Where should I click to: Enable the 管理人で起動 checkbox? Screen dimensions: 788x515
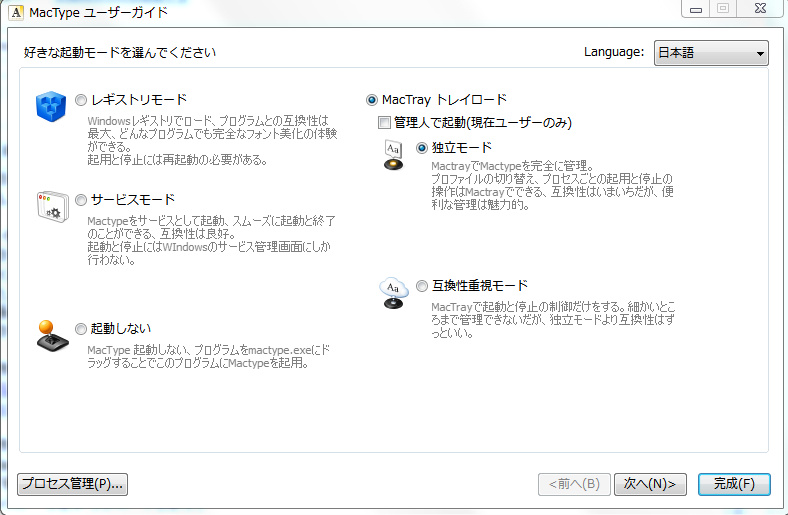tap(384, 122)
